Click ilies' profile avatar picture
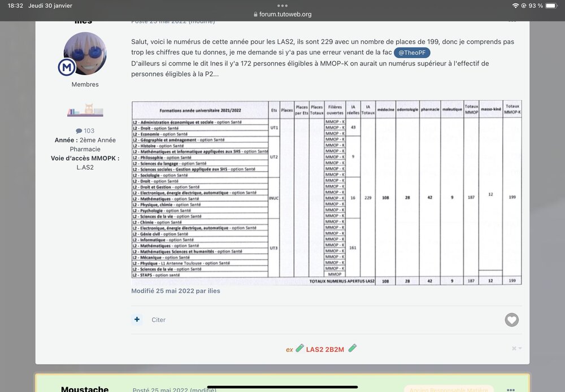This screenshot has width=565, height=392. (x=85, y=54)
